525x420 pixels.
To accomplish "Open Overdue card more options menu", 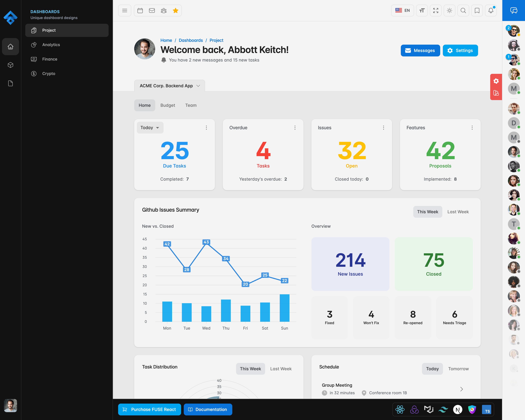I will click(295, 128).
